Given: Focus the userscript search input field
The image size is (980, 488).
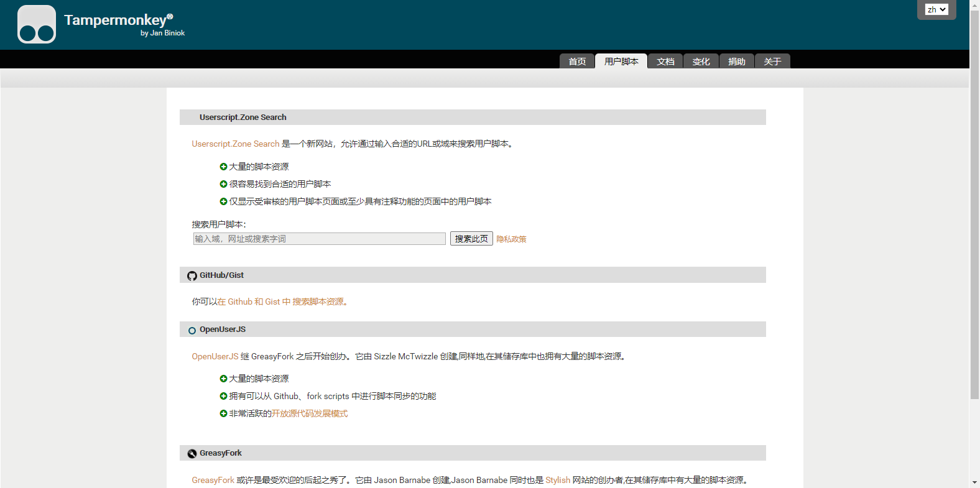Looking at the screenshot, I should tap(320, 239).
